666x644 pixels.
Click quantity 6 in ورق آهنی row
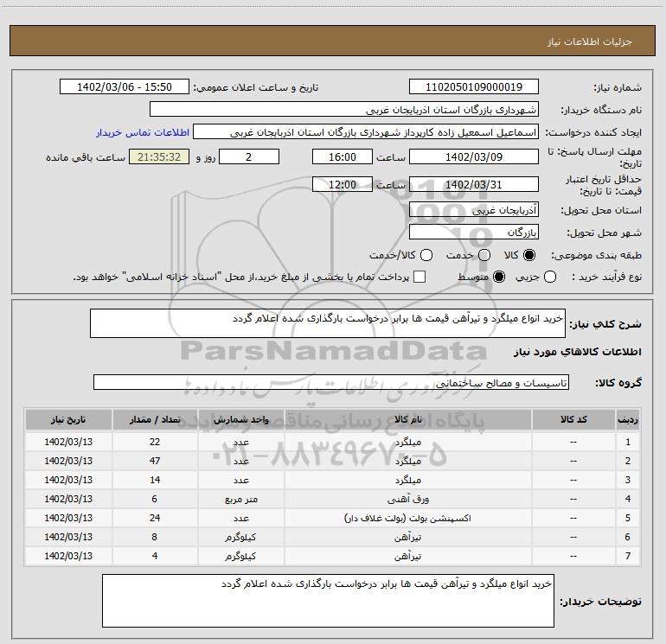(x=155, y=499)
